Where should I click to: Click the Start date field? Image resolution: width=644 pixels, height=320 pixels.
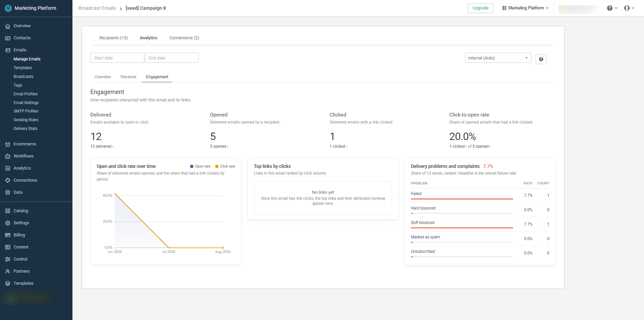click(117, 58)
